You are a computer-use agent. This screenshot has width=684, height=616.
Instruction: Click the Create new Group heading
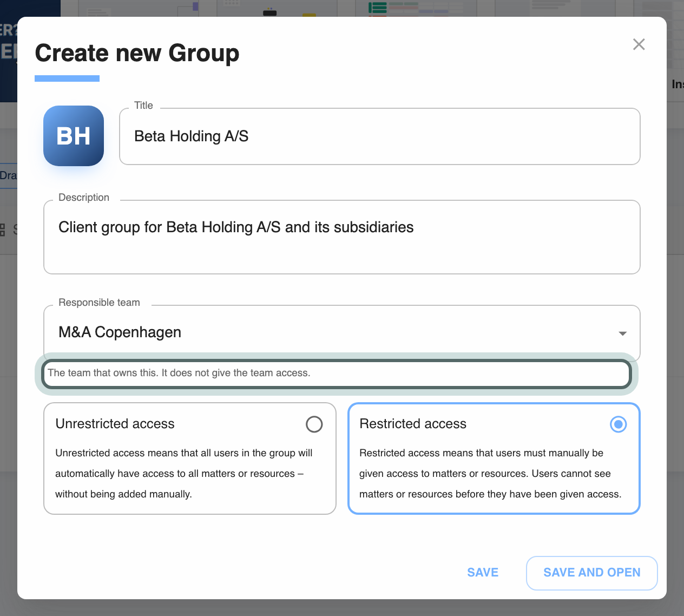pyautogui.click(x=137, y=53)
